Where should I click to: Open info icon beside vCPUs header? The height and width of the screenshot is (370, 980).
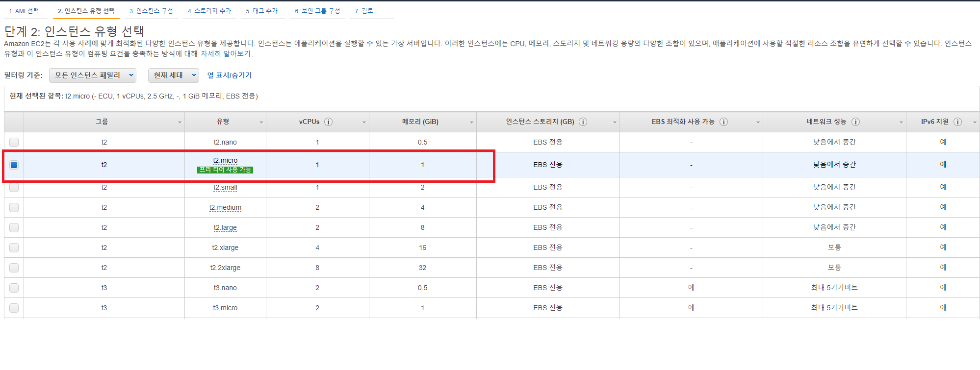328,122
